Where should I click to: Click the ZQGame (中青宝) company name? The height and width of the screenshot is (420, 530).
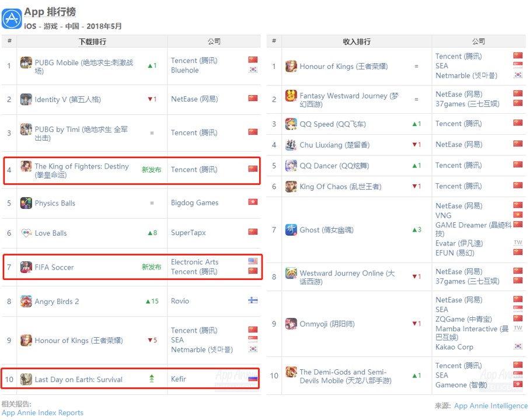tap(463, 319)
